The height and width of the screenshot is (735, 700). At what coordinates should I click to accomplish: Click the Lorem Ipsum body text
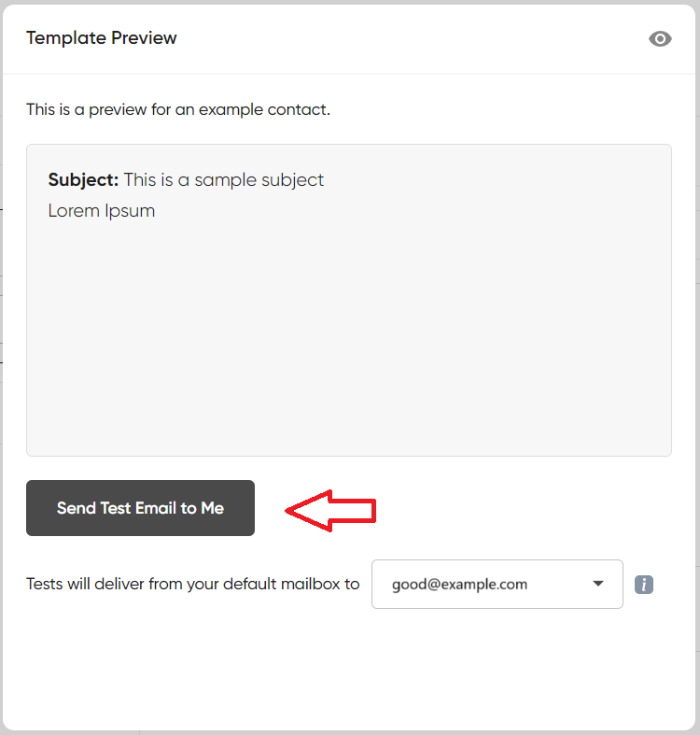pos(102,210)
